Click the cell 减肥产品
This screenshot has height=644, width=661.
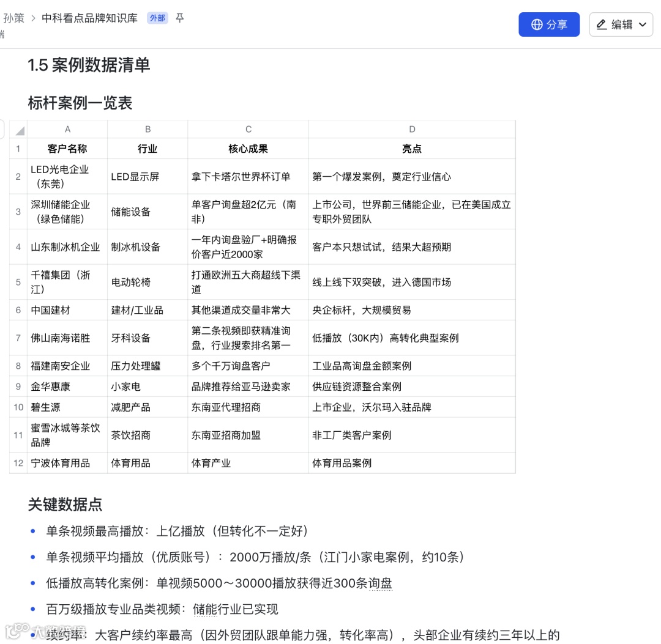[148, 407]
